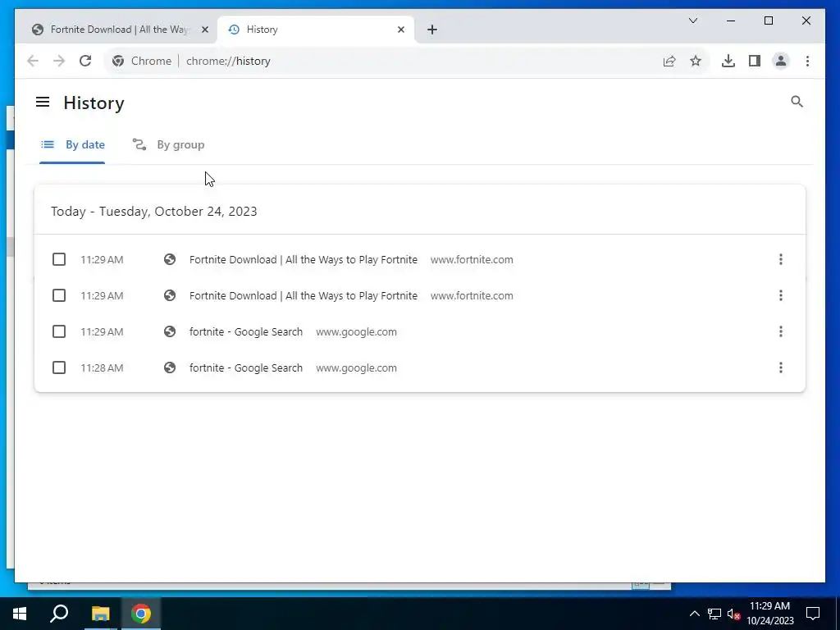Open the profile avatar menu
840x630 pixels.
781,61
